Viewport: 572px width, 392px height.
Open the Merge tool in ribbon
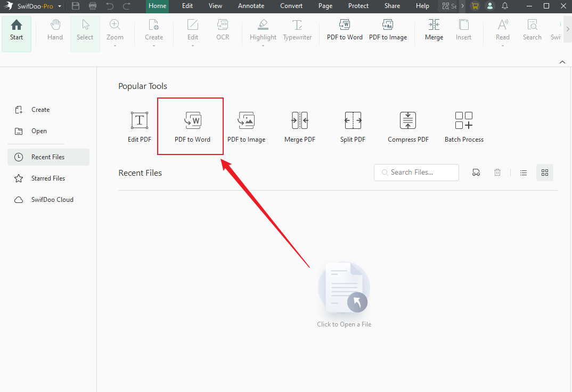coord(434,30)
